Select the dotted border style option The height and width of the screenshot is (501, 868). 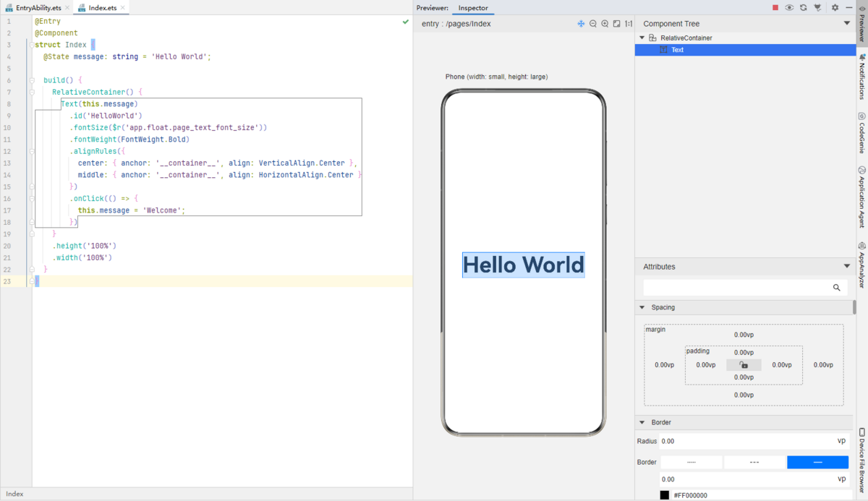click(692, 462)
